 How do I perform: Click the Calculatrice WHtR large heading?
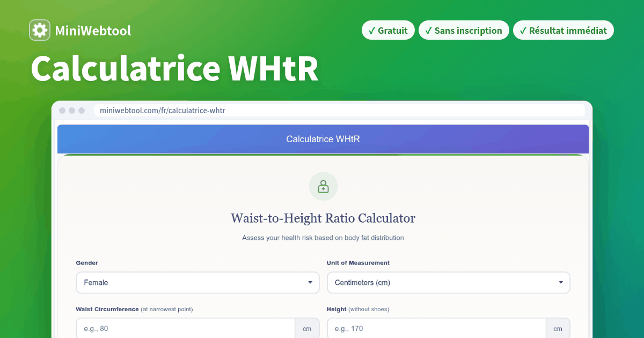174,69
